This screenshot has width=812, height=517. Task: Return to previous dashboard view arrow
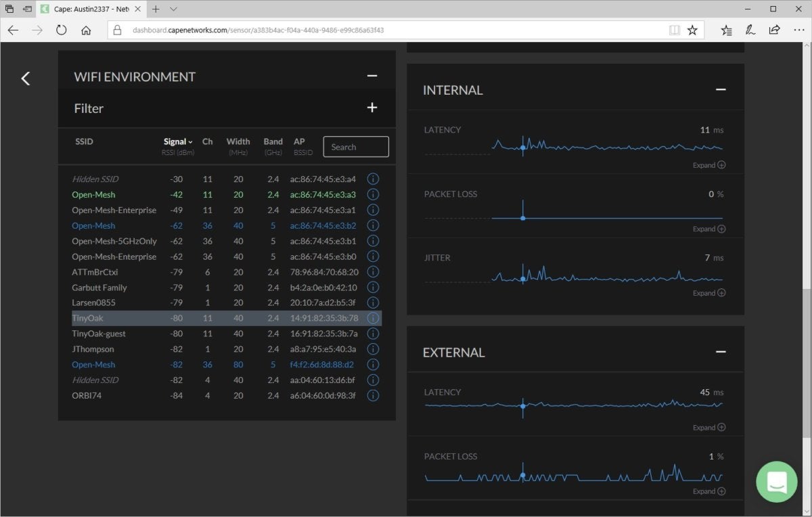coord(26,78)
